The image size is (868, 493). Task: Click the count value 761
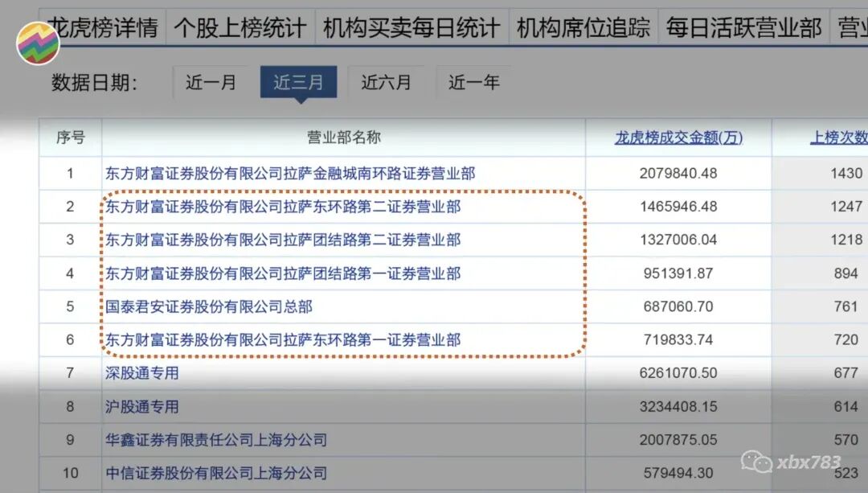(x=846, y=306)
